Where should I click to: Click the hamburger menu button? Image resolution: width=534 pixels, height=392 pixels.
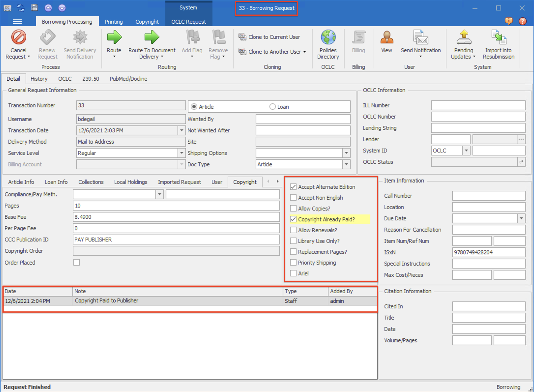(17, 21)
